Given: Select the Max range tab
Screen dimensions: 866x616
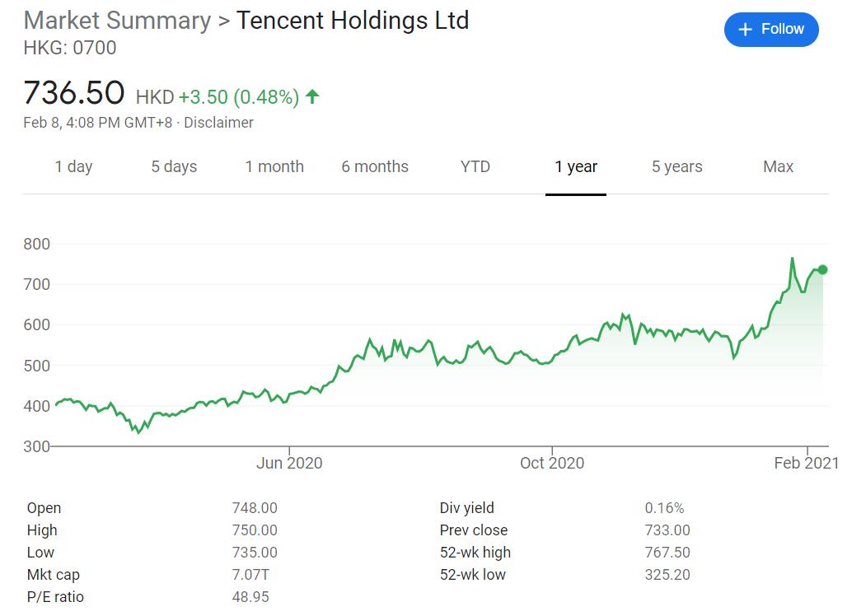Looking at the screenshot, I should click(x=778, y=166).
